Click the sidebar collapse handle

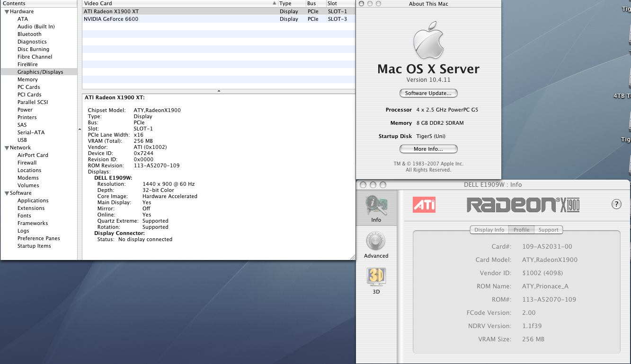pos(80,130)
